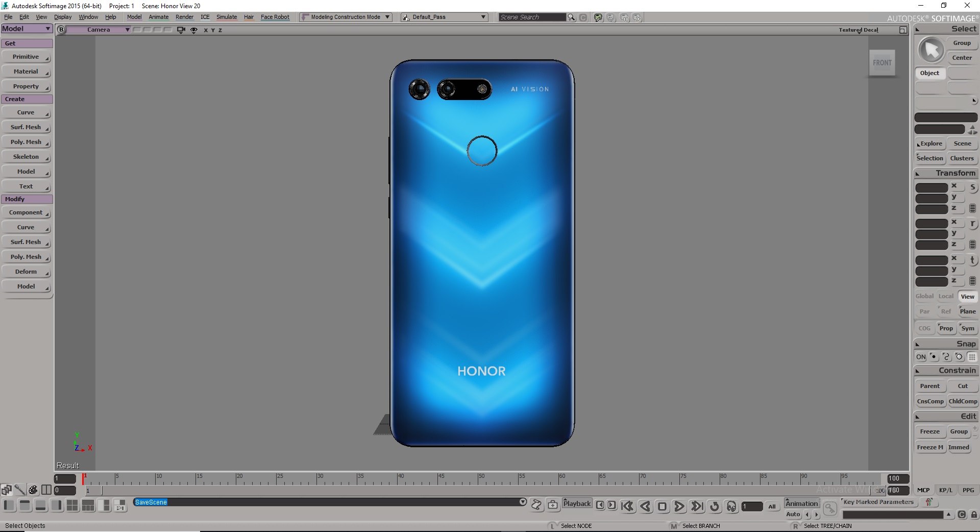Play animation forward
The image size is (980, 532).
(679, 506)
